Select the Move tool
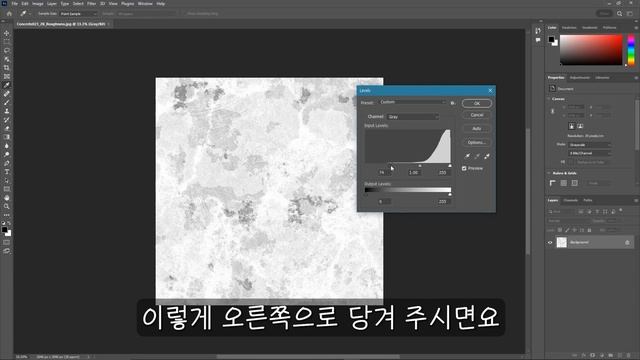The height and width of the screenshot is (360, 640). click(7, 33)
